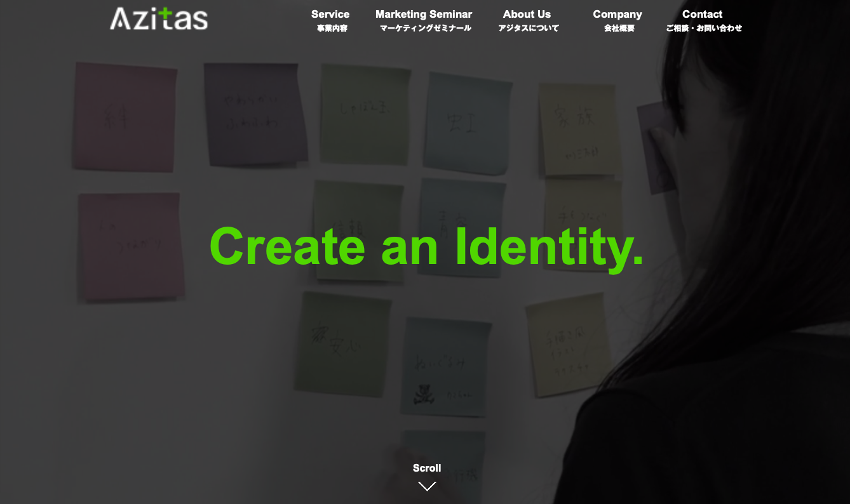Screen dimensions: 850x504
Task: Click the 事業内容 subtitle under Service
Action: [x=332, y=29]
